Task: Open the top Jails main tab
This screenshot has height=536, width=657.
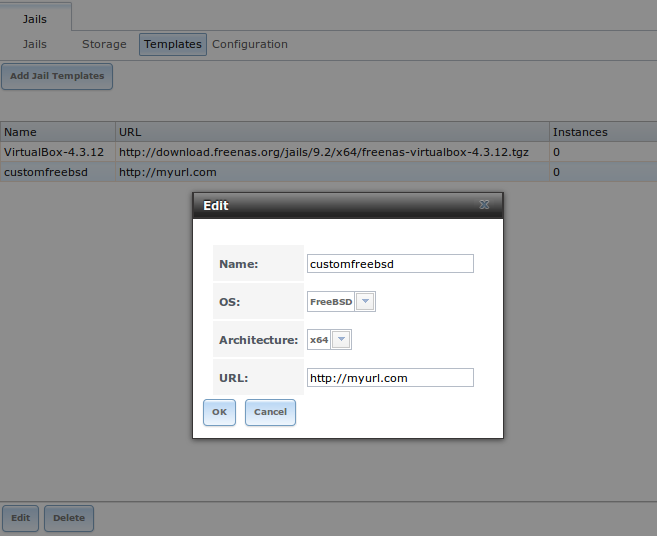Action: coord(35,19)
